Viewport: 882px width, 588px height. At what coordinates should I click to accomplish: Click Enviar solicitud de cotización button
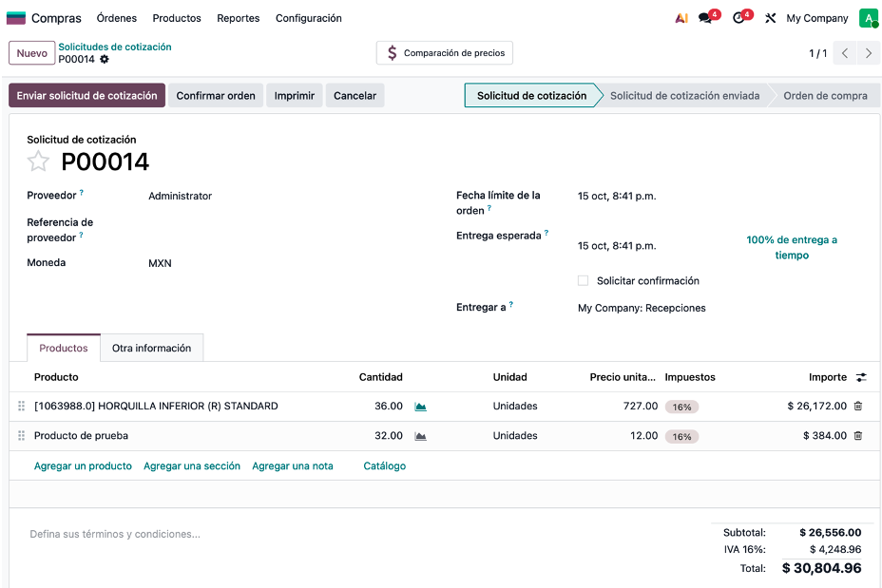coord(87,95)
